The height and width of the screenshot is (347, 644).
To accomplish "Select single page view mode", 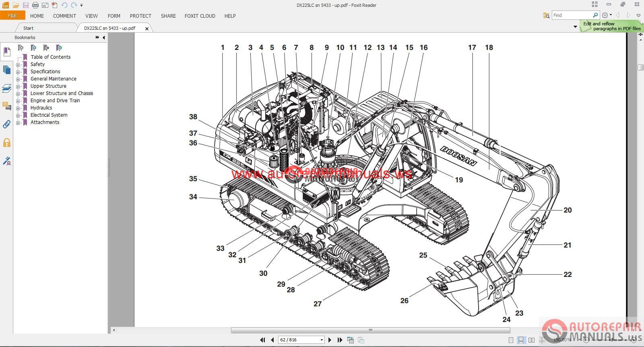I will coord(511,340).
